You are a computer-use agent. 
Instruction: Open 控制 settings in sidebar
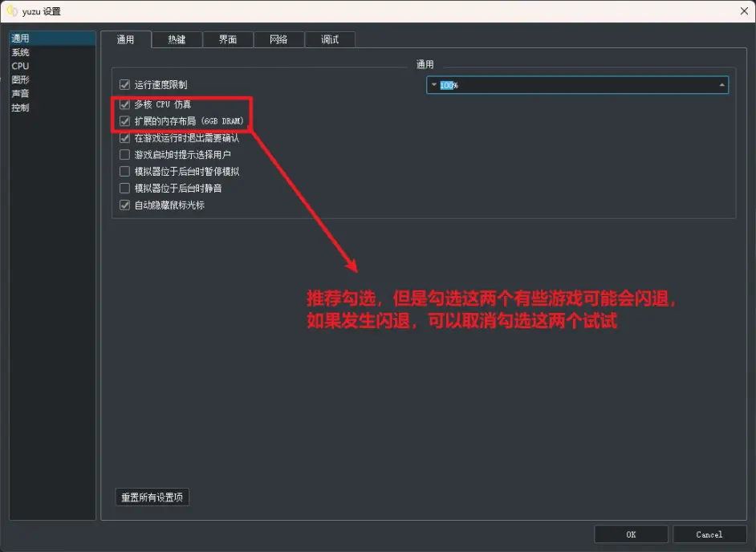pos(52,108)
